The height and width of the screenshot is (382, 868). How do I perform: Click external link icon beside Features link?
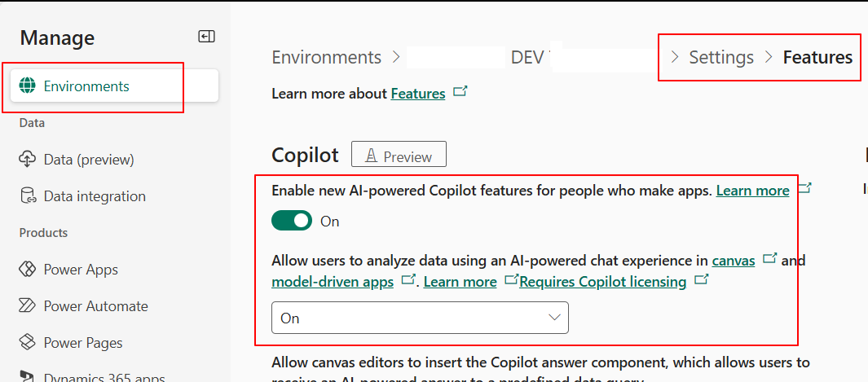[460, 92]
